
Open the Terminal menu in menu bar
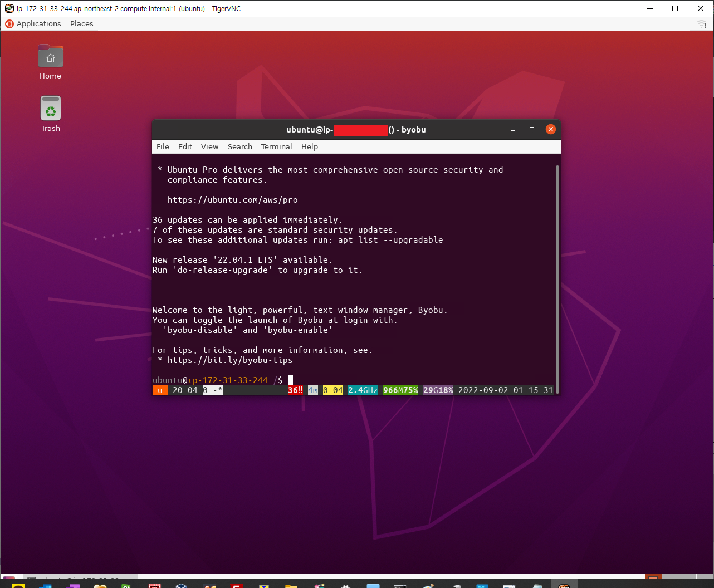click(x=276, y=146)
